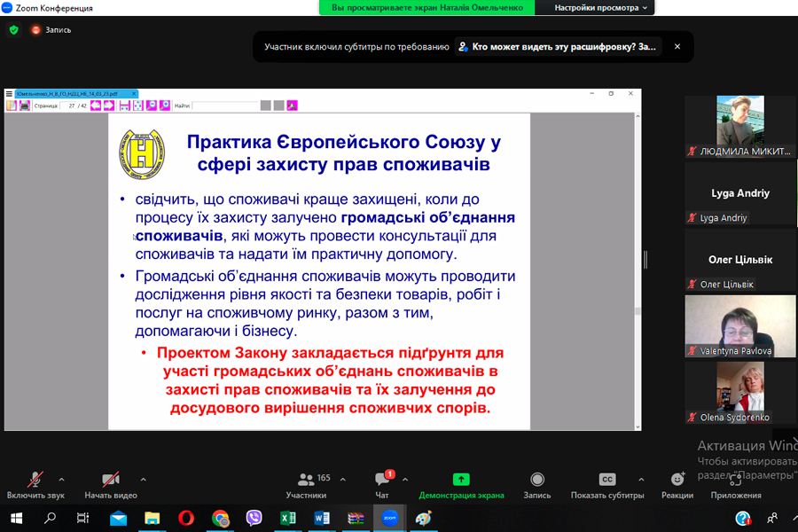This screenshot has width=798, height=532.
Task: Expand audio options arrow next to microphone
Action: pos(61,480)
